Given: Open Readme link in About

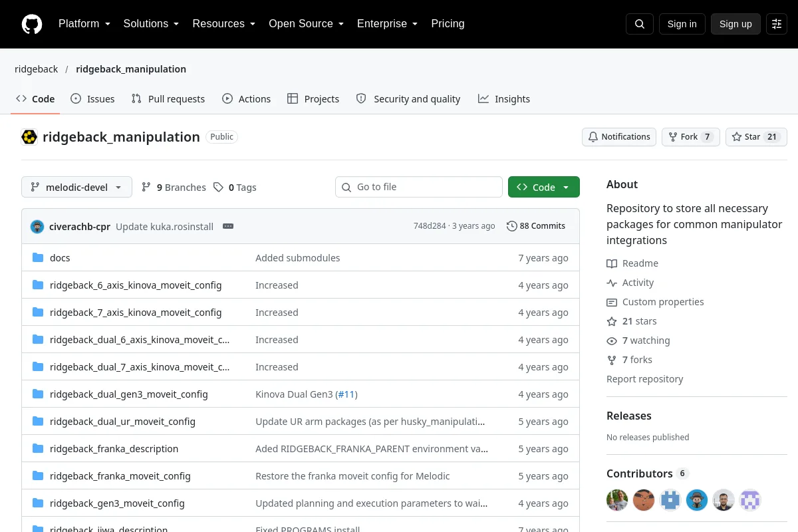Looking at the screenshot, I should click(632, 263).
